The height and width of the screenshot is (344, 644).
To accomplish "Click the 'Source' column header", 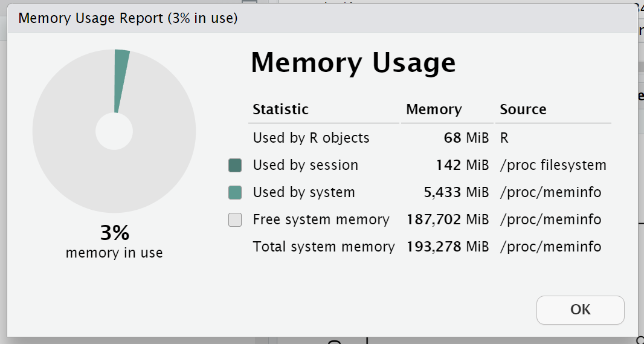I will [x=523, y=109].
